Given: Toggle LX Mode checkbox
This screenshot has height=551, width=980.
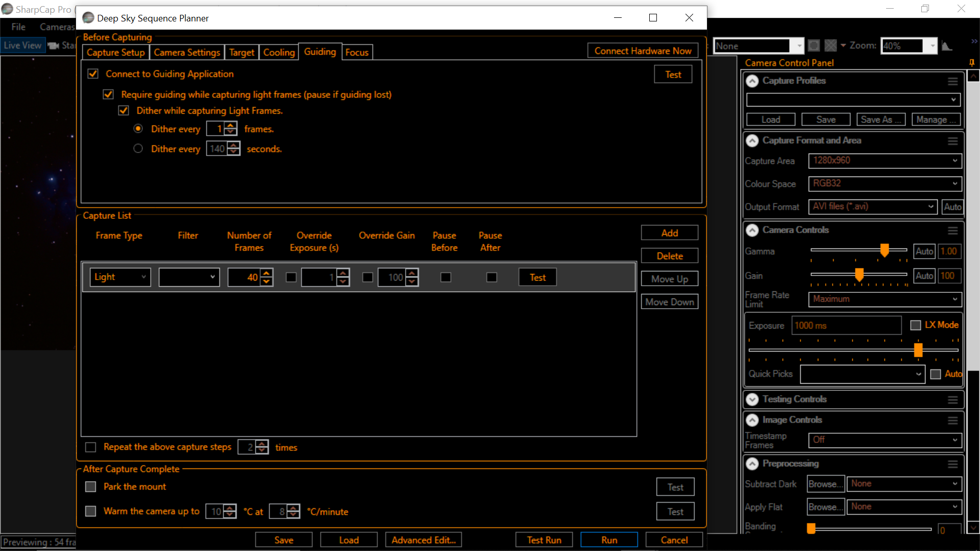Looking at the screenshot, I should point(916,325).
